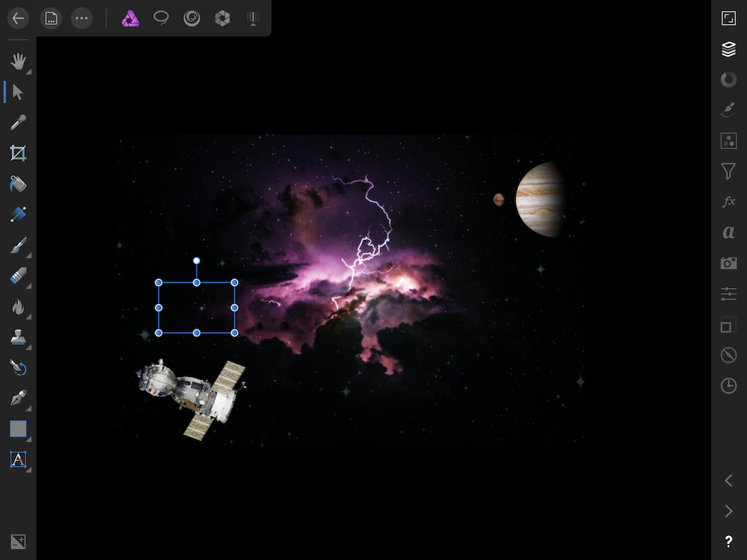
Task: Open the Brushes studio
Action: 729,110
